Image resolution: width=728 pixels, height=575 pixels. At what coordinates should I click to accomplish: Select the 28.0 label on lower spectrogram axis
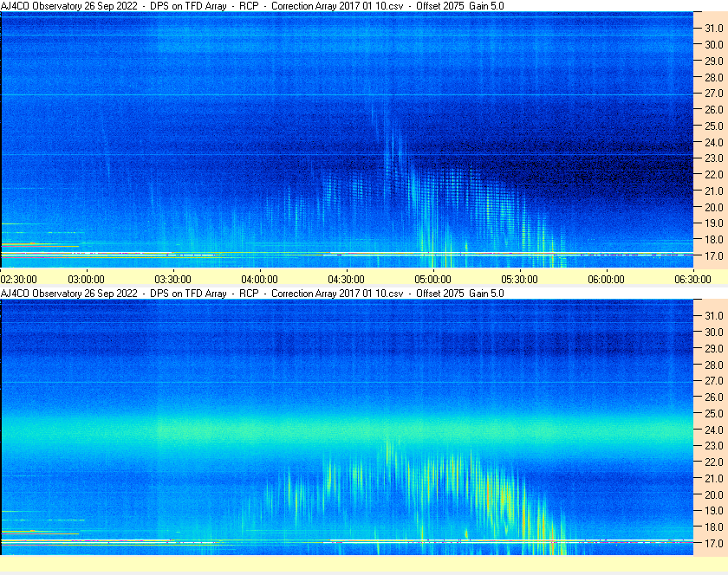click(x=714, y=365)
